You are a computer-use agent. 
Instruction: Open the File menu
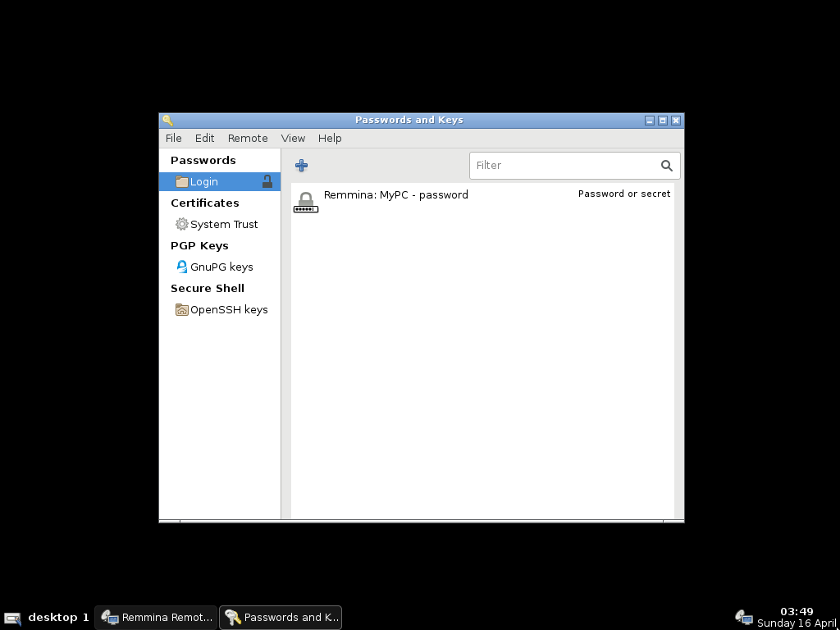pyautogui.click(x=174, y=138)
